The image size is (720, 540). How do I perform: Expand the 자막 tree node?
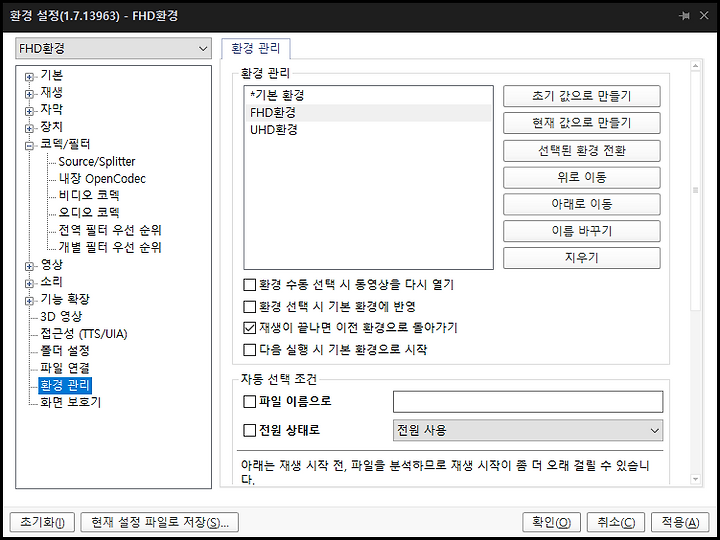[29, 111]
